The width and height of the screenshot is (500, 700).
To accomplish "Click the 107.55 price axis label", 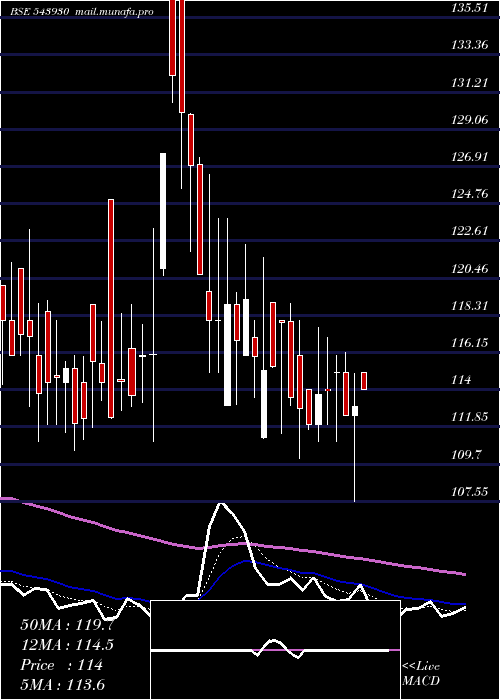I will (469, 492).
